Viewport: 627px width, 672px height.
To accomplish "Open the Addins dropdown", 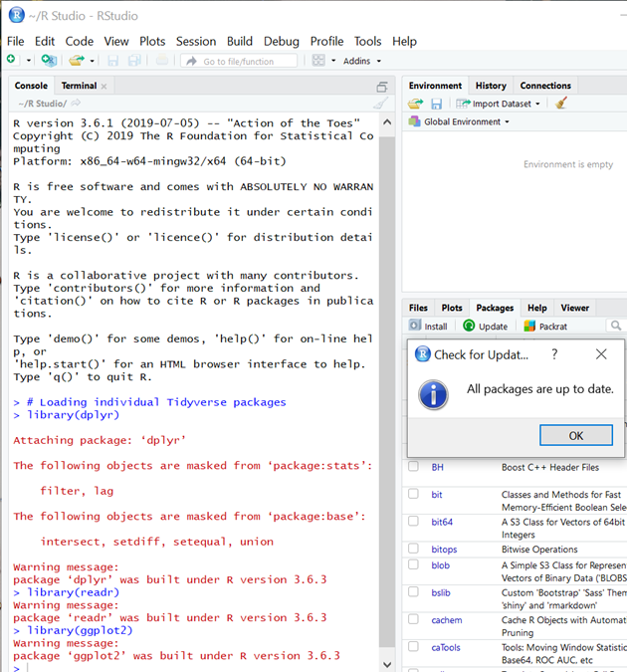I will 361,61.
